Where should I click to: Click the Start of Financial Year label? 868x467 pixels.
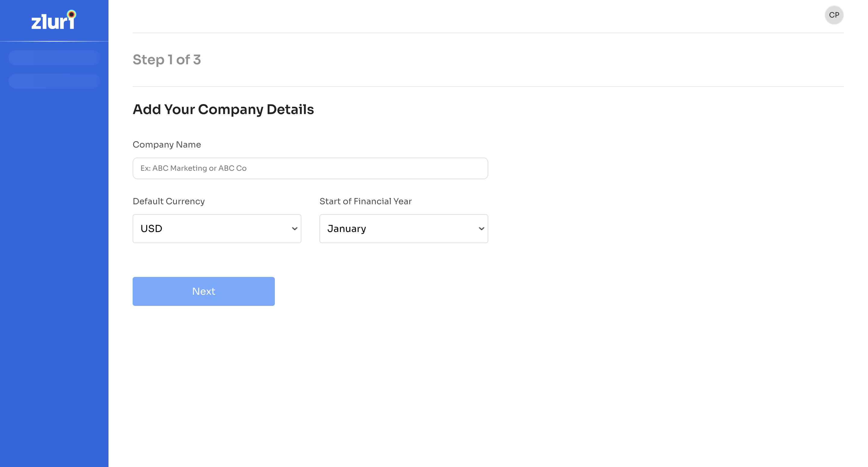click(366, 201)
